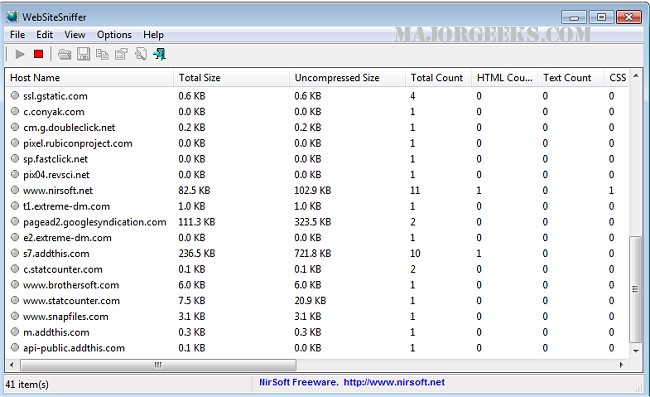Click the CSS column header
The width and height of the screenshot is (650, 397).
pos(617,77)
